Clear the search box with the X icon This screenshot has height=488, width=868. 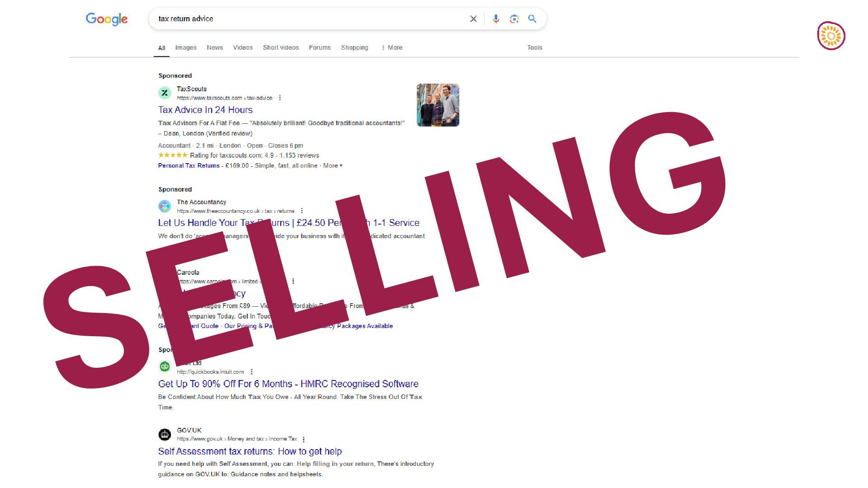tap(473, 19)
